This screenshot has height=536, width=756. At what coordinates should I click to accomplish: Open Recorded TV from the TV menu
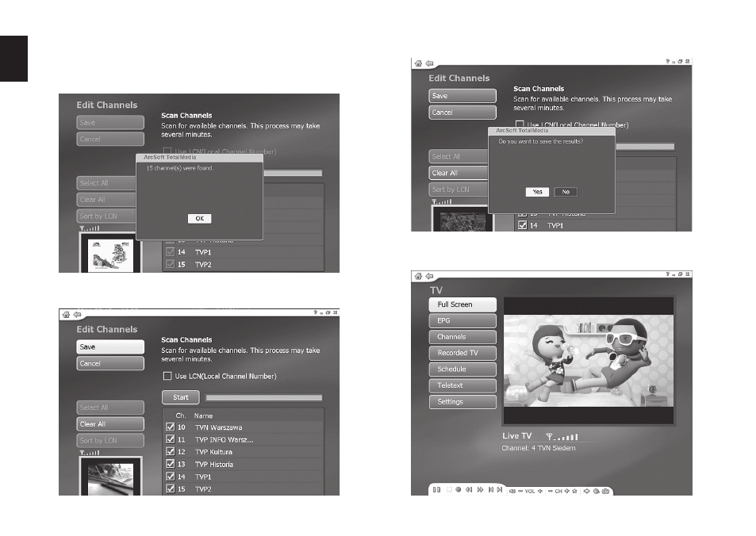click(x=462, y=353)
